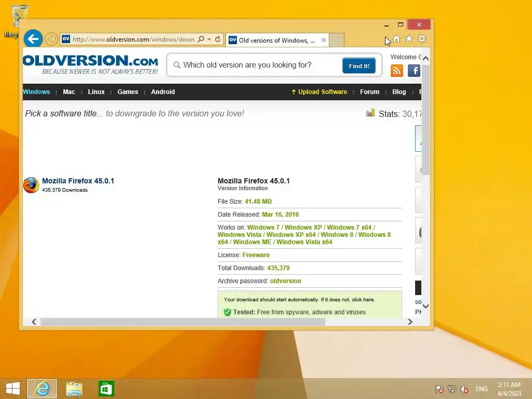This screenshot has height=399, width=532.
Task: Click the horizontal scrollbar left arrow
Action: tap(34, 322)
